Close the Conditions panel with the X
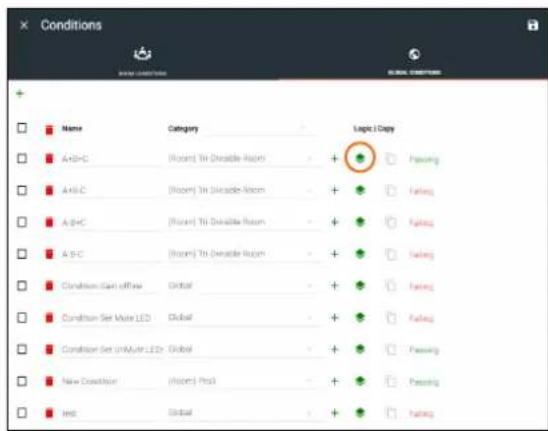 pos(24,25)
